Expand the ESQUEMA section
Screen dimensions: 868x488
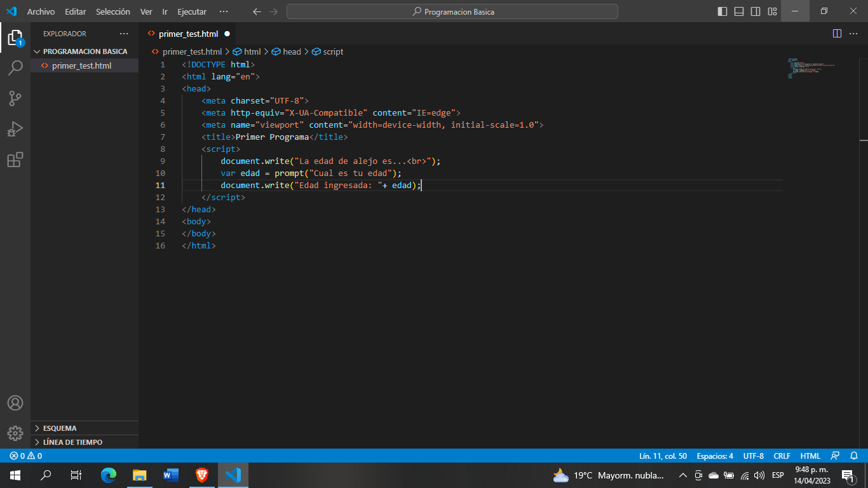85,428
